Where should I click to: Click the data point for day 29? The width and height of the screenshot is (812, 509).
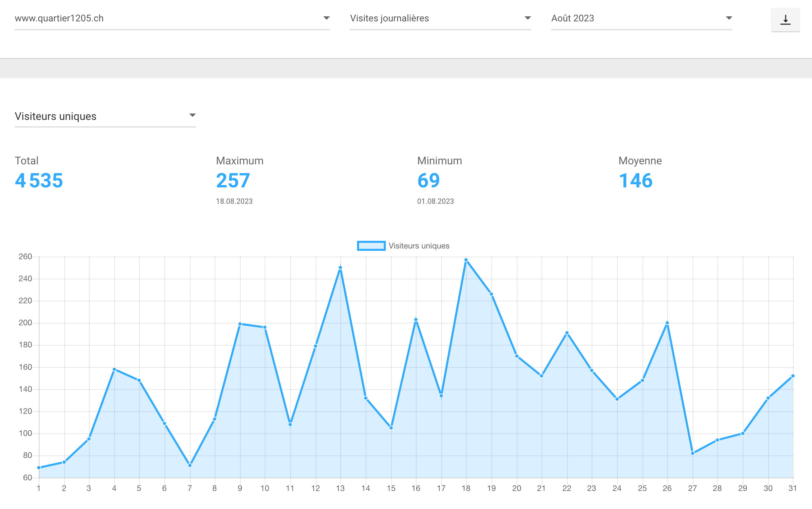pyautogui.click(x=742, y=434)
